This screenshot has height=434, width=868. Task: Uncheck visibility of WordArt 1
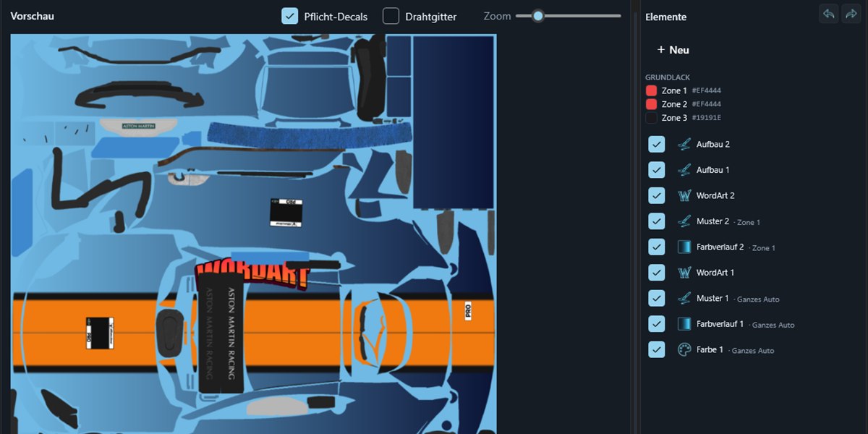pos(656,273)
